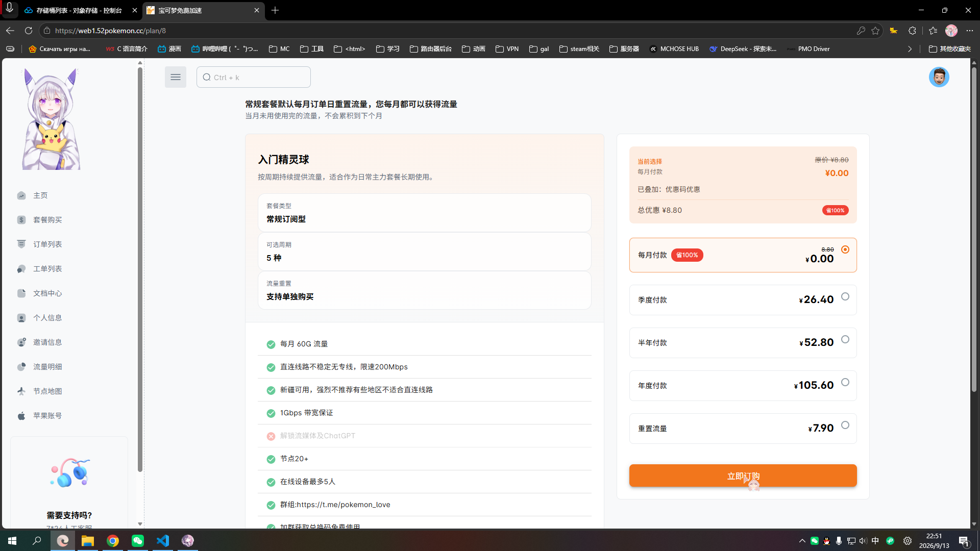Select the 年度付款 radio option
This screenshot has height=551, width=980.
click(845, 382)
